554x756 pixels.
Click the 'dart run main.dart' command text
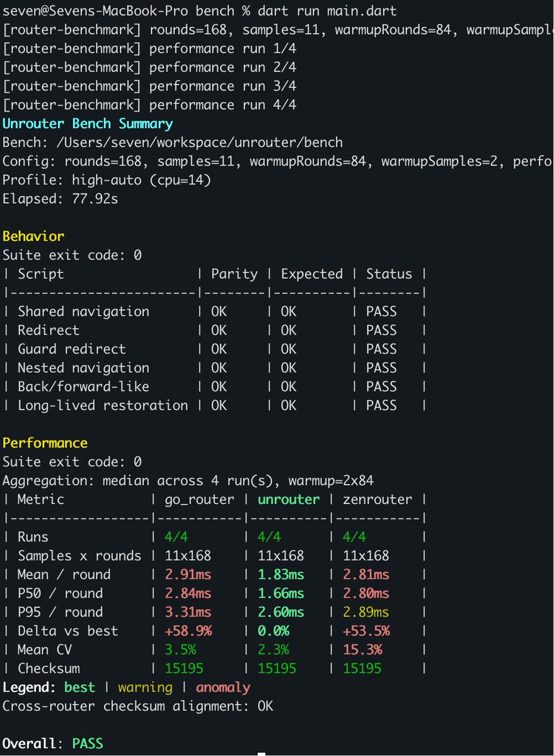[x=328, y=11]
